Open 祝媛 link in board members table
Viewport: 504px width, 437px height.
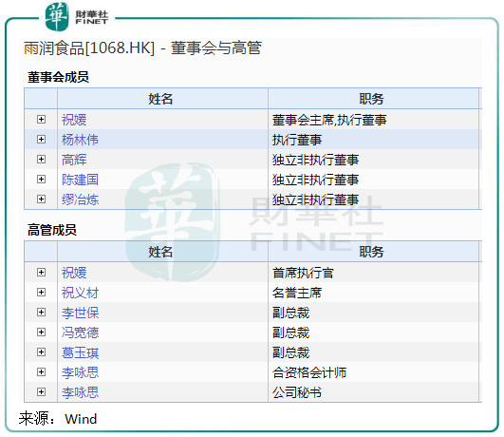(74, 120)
